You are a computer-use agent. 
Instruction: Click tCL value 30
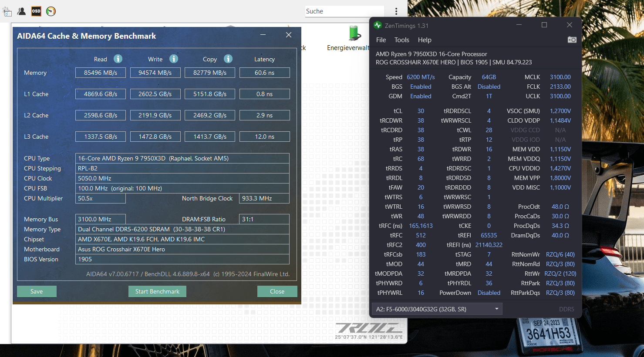(x=421, y=111)
